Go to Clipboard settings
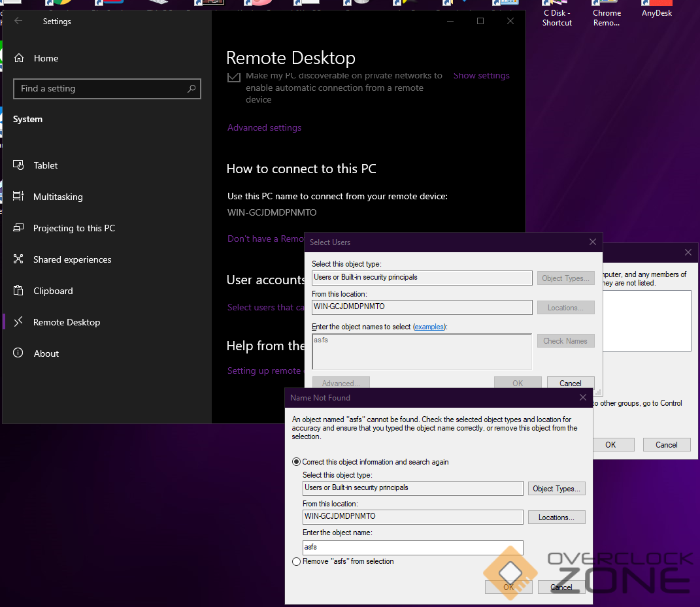Viewport: 700px width, 607px height. (x=53, y=291)
